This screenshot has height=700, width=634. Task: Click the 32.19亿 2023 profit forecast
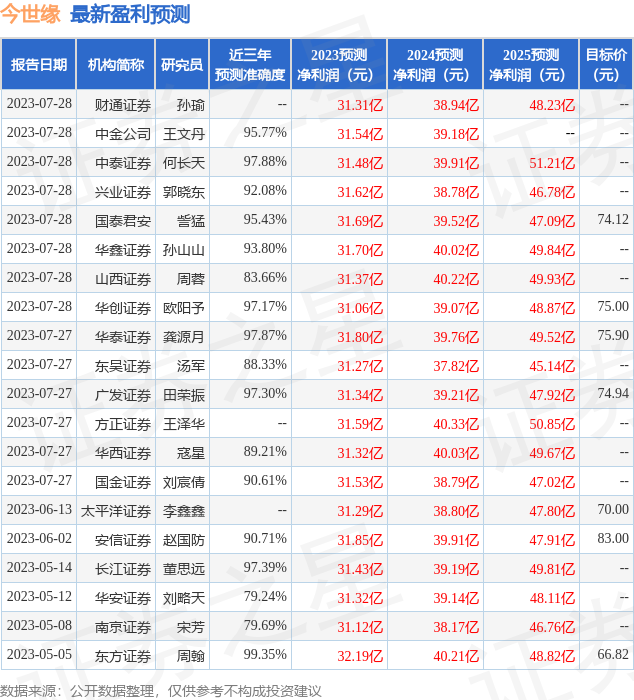360,657
